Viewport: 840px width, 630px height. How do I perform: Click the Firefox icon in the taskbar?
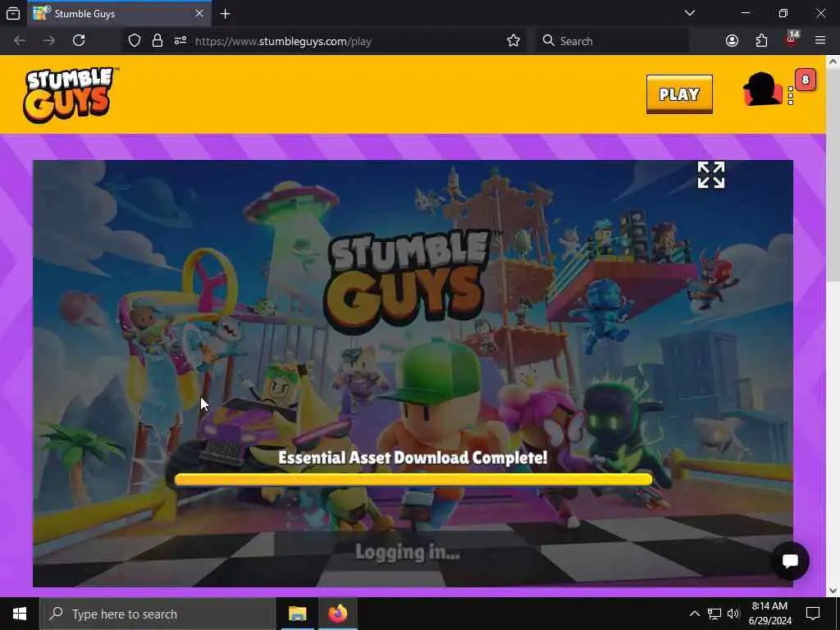click(337, 614)
